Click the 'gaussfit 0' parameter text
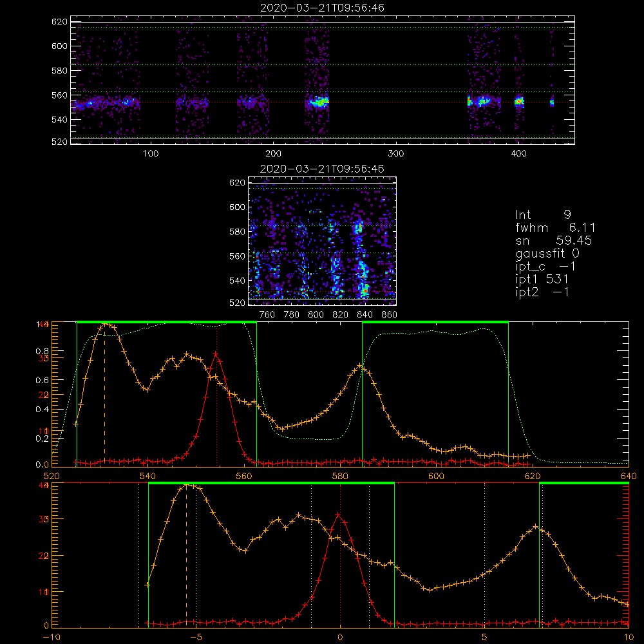The image size is (644, 644). coord(547,253)
